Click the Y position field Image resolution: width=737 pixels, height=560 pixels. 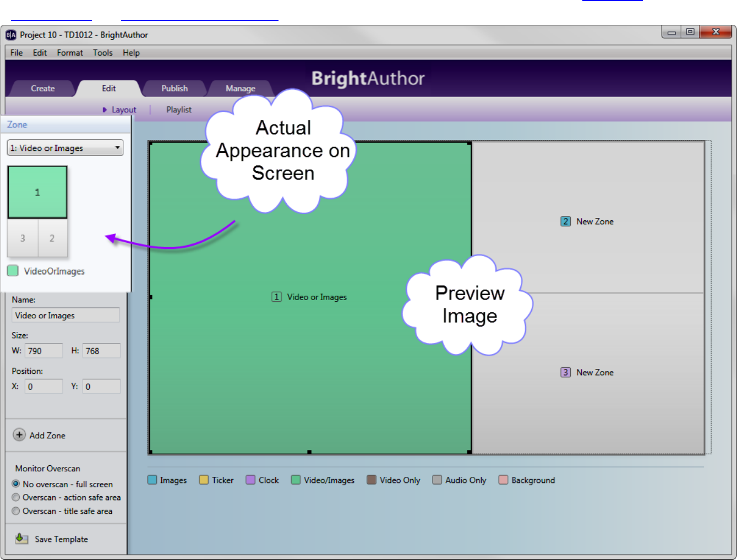101,387
